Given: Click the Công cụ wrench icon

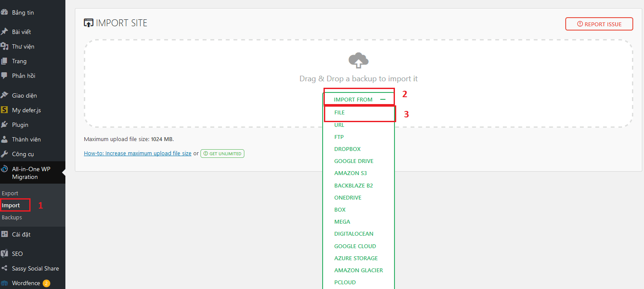Looking at the screenshot, I should tap(4, 154).
